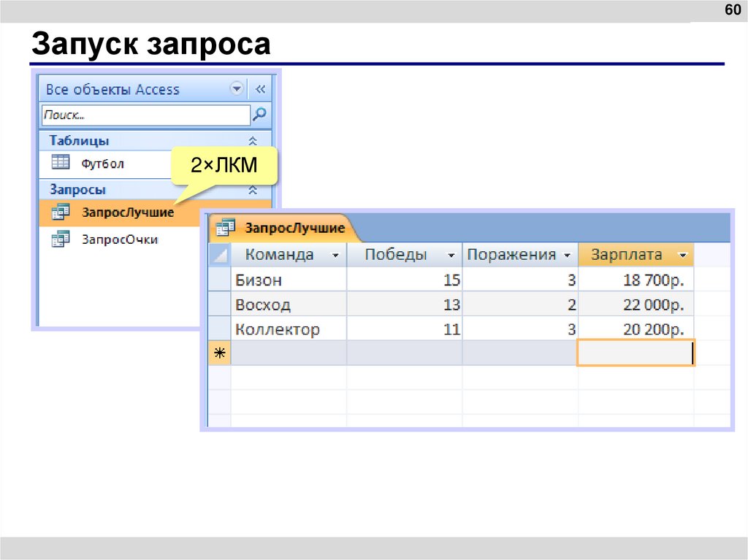The image size is (748, 560).
Task: Open the Поражения filter dropdown
Action: [568, 254]
